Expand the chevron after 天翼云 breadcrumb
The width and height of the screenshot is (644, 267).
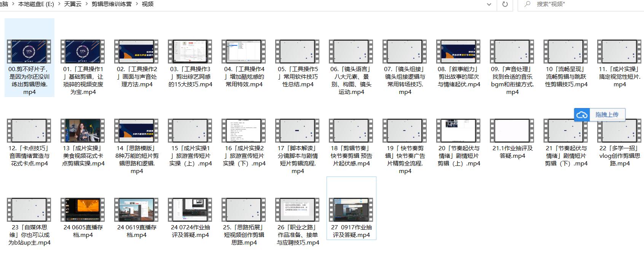[87, 4]
